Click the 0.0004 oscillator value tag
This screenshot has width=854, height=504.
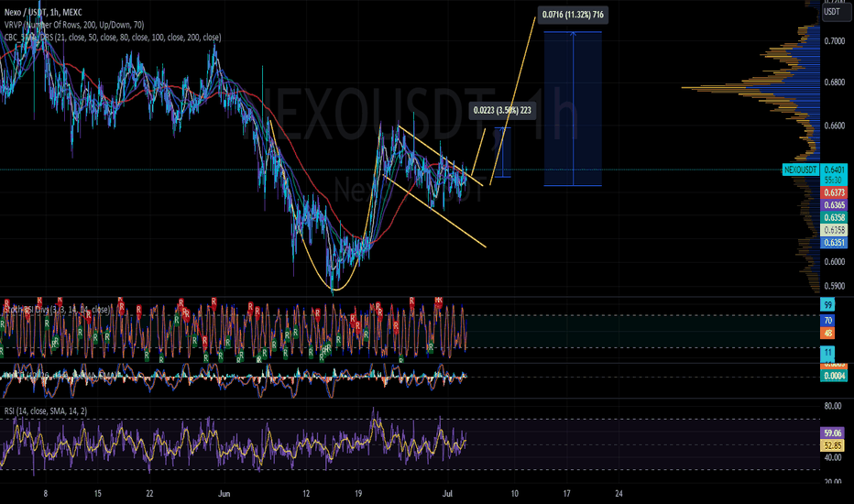click(834, 376)
